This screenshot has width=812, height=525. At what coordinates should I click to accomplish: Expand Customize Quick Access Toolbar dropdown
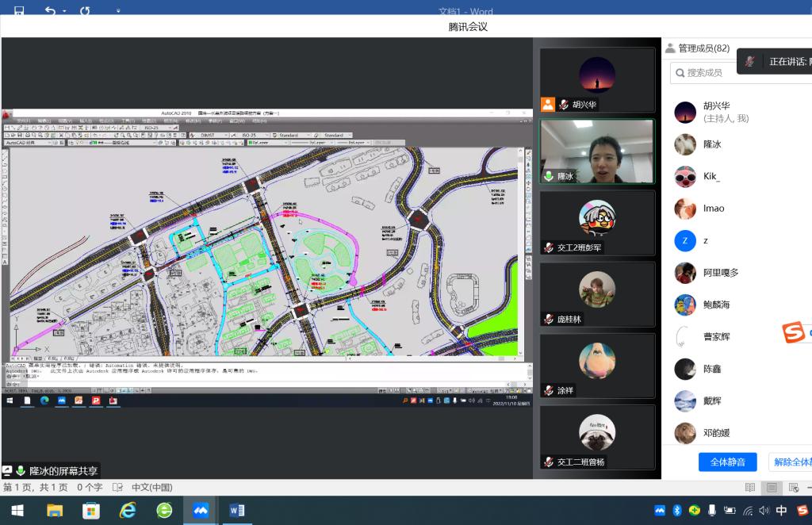point(118,11)
